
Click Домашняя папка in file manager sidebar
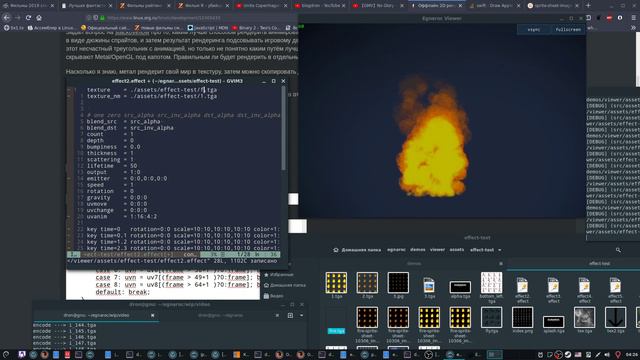(284, 285)
